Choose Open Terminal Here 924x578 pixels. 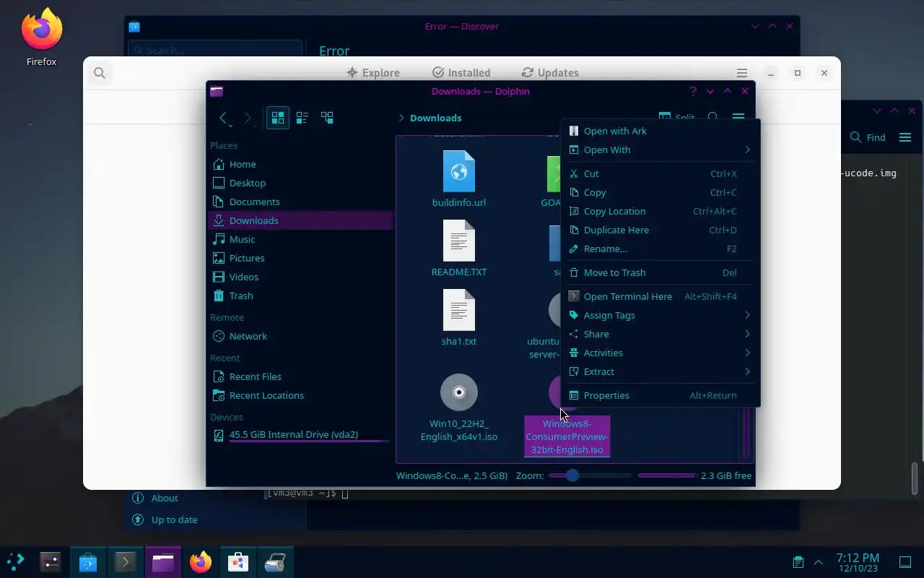661,296
